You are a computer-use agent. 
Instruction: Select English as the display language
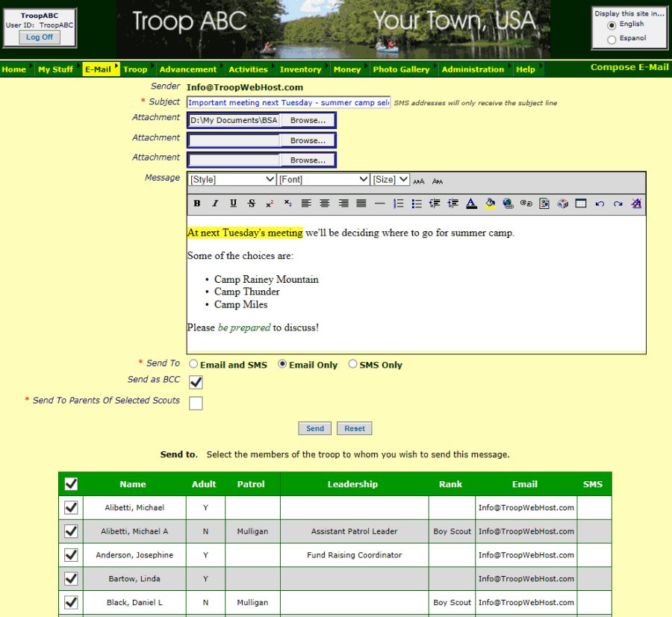[612, 25]
